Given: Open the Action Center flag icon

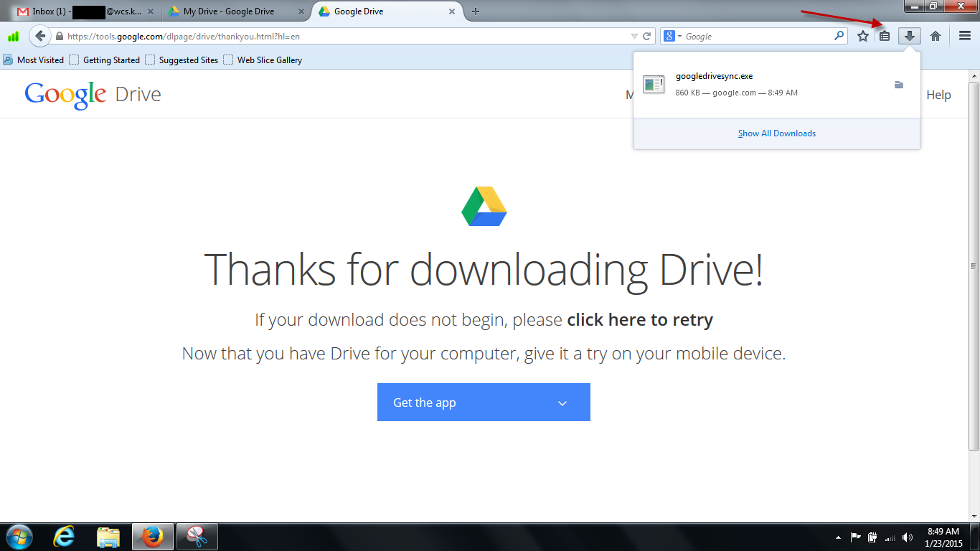Looking at the screenshot, I should pos(856,537).
